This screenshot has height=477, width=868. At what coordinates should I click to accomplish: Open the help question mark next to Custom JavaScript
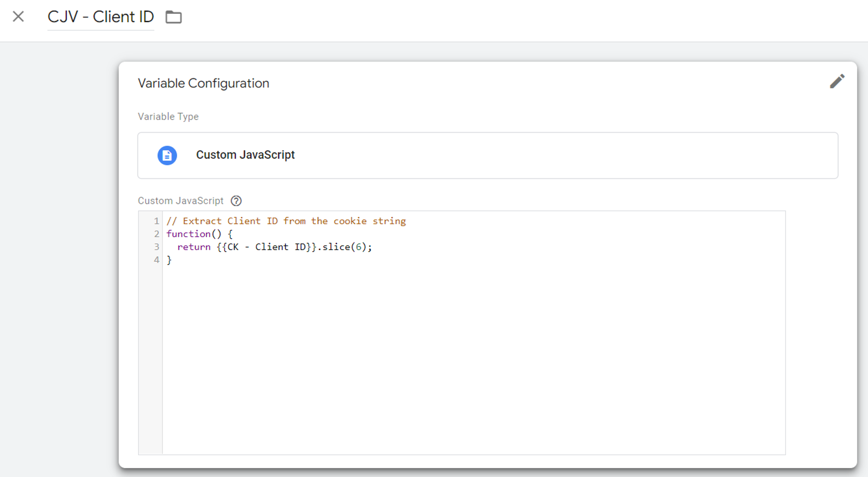(x=236, y=201)
